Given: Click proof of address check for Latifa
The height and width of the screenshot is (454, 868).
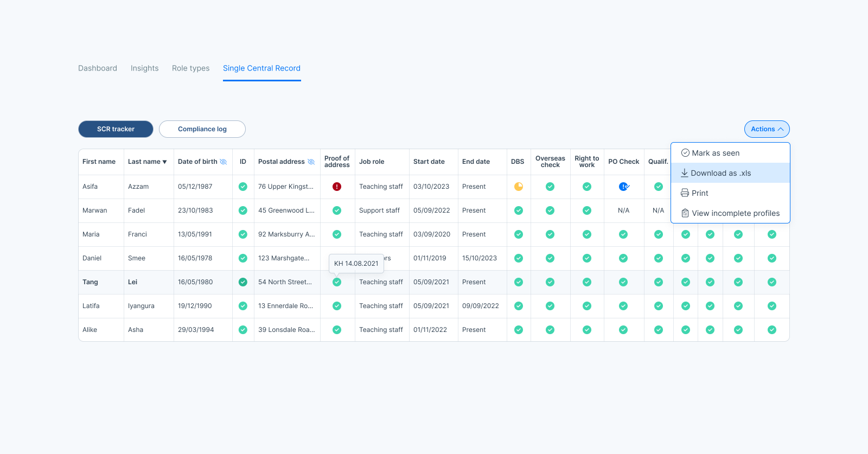Looking at the screenshot, I should (337, 306).
